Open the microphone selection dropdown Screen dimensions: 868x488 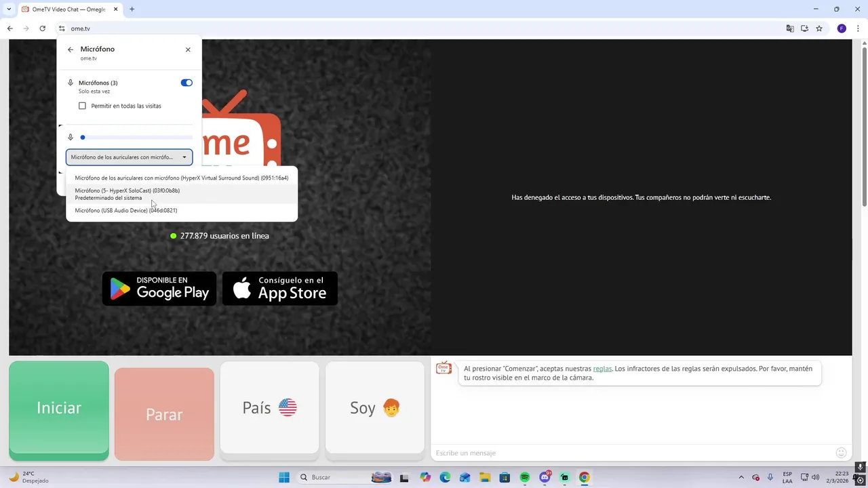coord(130,157)
